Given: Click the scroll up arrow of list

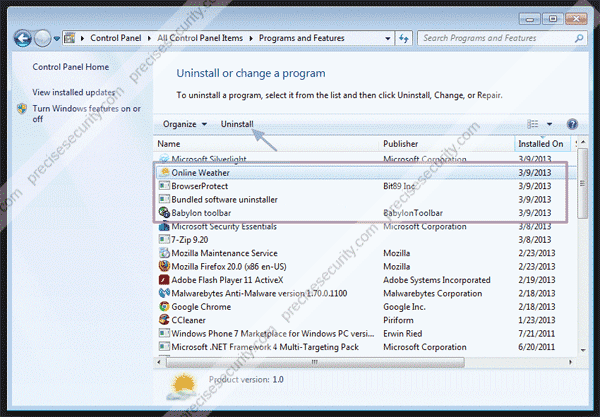Looking at the screenshot, I should click(583, 142).
